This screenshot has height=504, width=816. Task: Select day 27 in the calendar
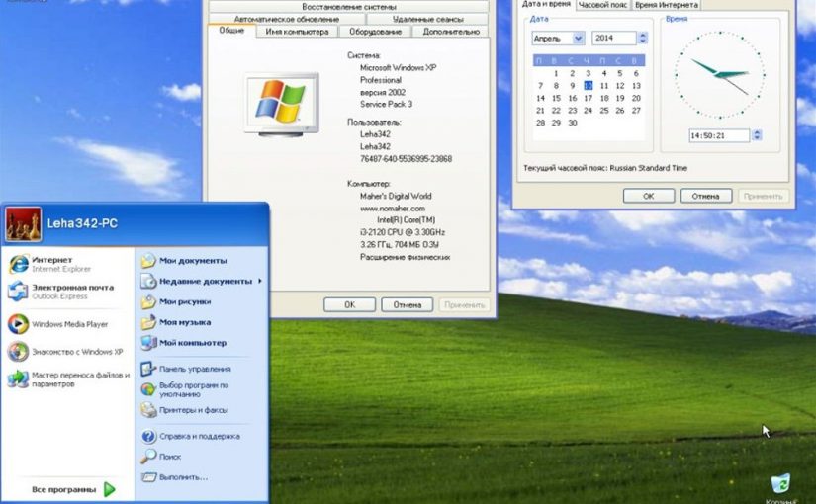click(636, 111)
